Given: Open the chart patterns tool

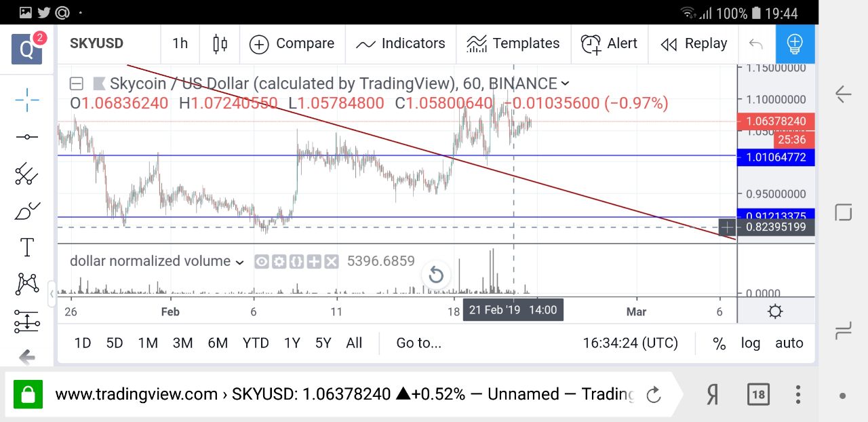Looking at the screenshot, I should click(27, 284).
